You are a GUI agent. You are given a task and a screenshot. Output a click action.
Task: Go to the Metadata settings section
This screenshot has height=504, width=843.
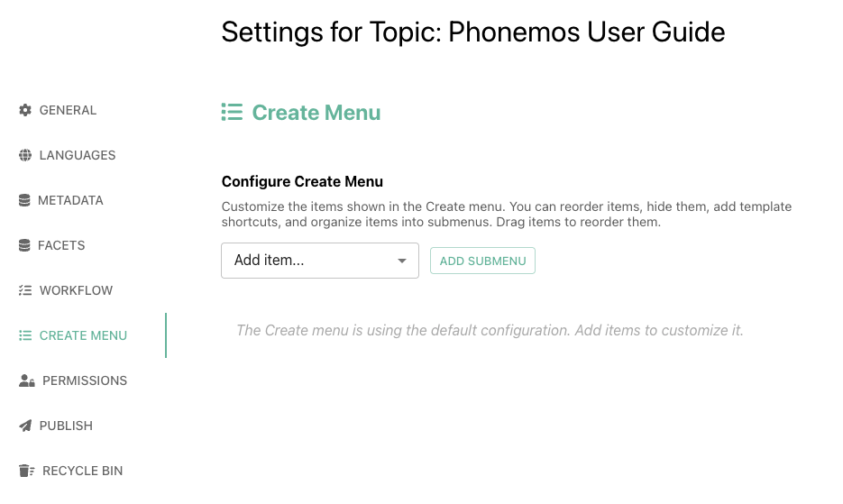pyautogui.click(x=70, y=200)
